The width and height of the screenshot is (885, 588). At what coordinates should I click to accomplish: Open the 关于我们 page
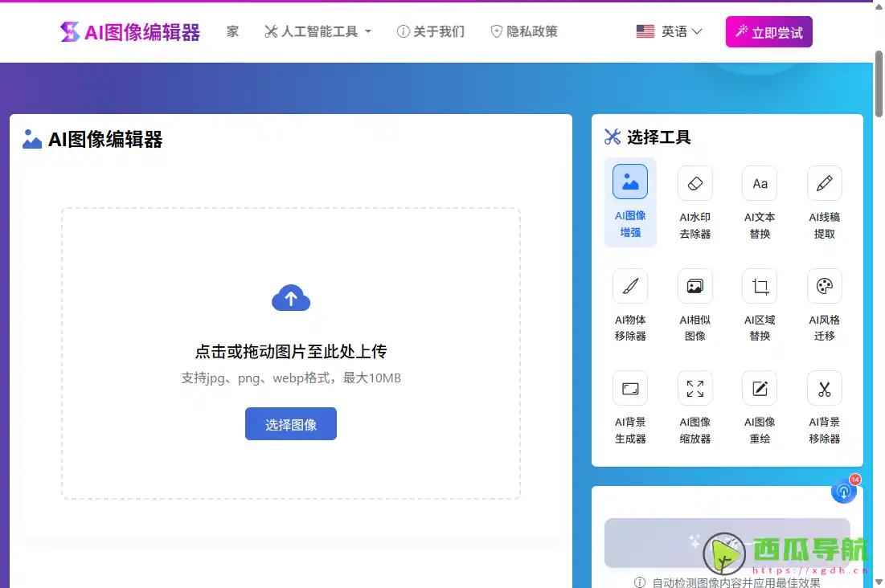(431, 31)
